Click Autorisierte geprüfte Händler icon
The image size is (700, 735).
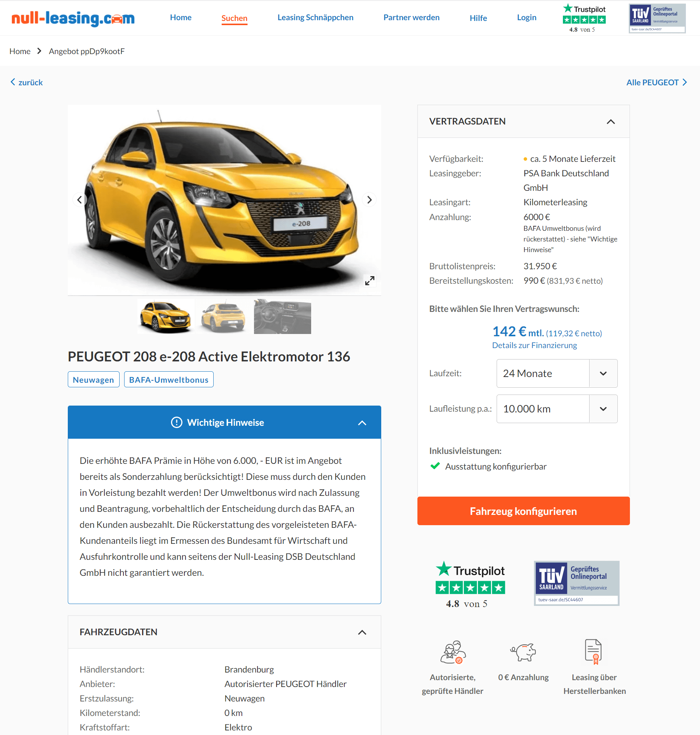[453, 652]
